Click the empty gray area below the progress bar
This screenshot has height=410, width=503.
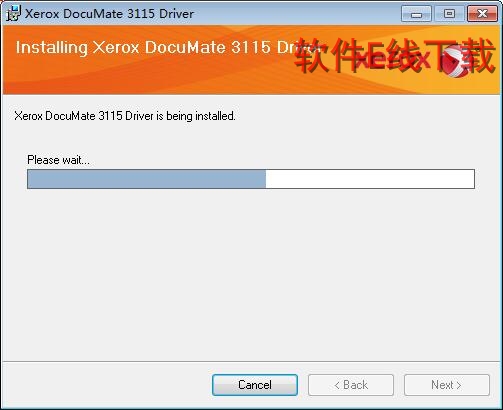pos(251,273)
